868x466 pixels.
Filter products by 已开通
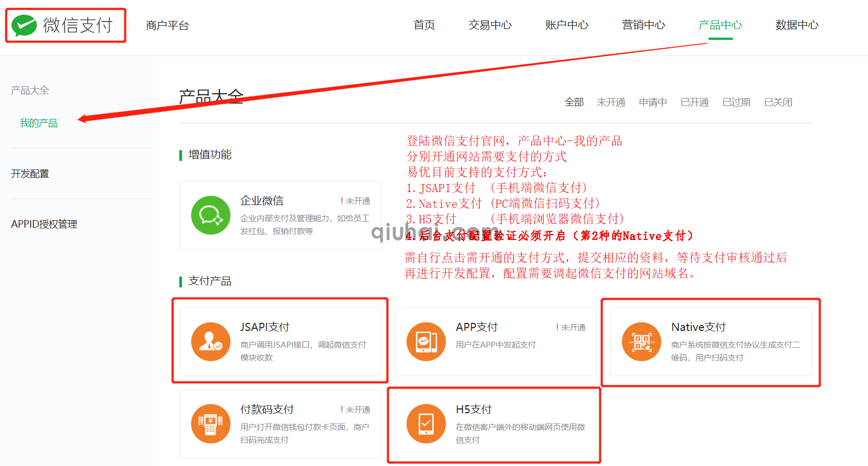(695, 102)
